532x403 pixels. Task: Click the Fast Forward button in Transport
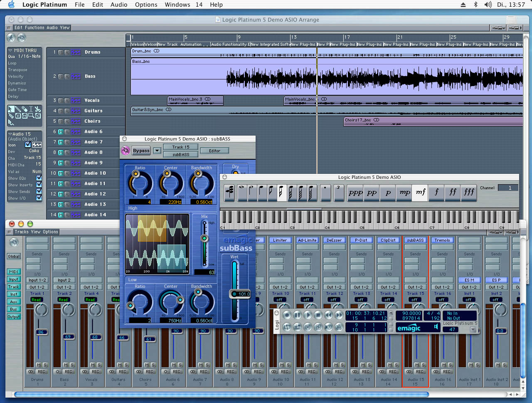(339, 315)
